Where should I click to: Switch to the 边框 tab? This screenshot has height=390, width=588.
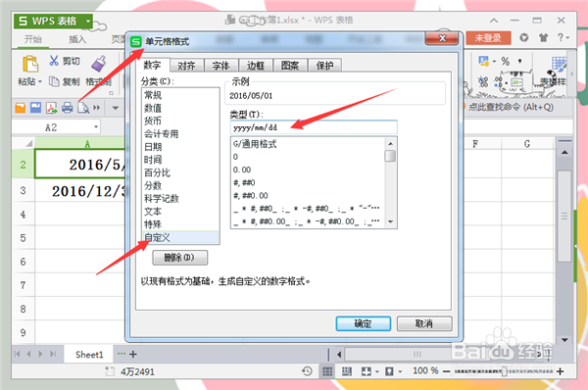tap(256, 66)
